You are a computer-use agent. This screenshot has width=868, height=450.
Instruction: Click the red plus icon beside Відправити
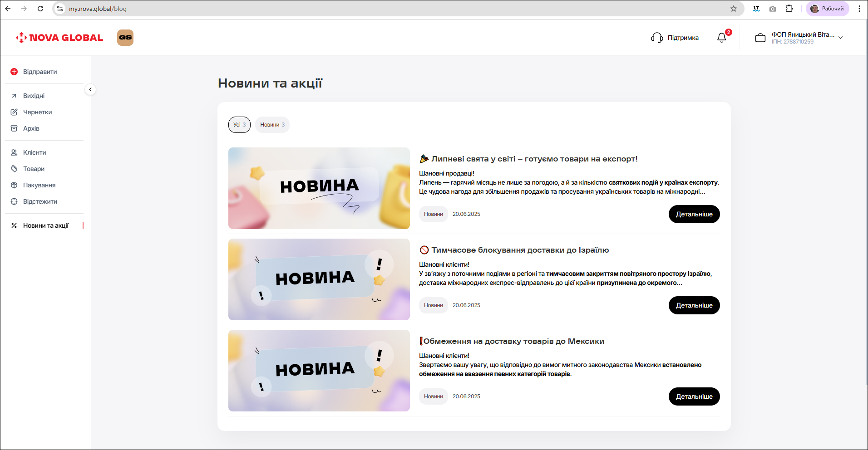click(x=14, y=72)
